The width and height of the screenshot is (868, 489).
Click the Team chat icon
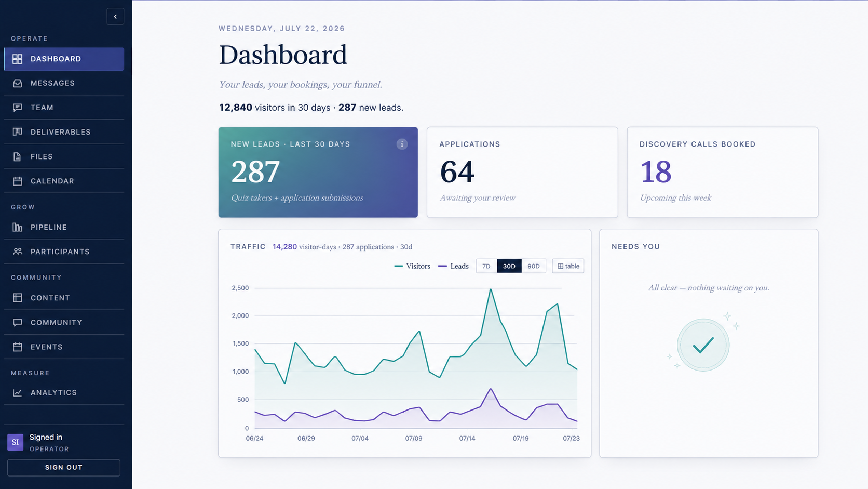pos(18,108)
